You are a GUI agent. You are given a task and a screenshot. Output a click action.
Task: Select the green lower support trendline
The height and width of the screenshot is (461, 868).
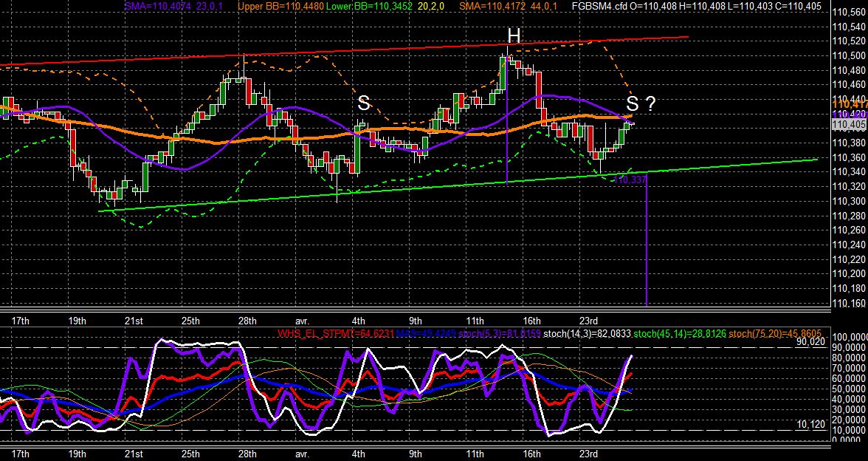[458, 185]
